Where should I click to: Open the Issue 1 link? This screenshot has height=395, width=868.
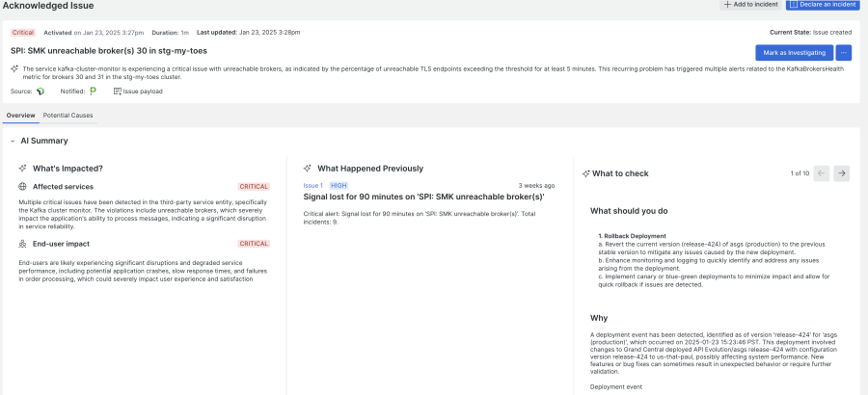click(313, 185)
